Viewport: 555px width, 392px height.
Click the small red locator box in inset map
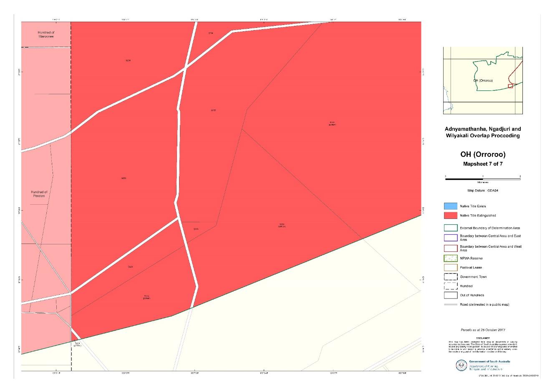[510, 86]
